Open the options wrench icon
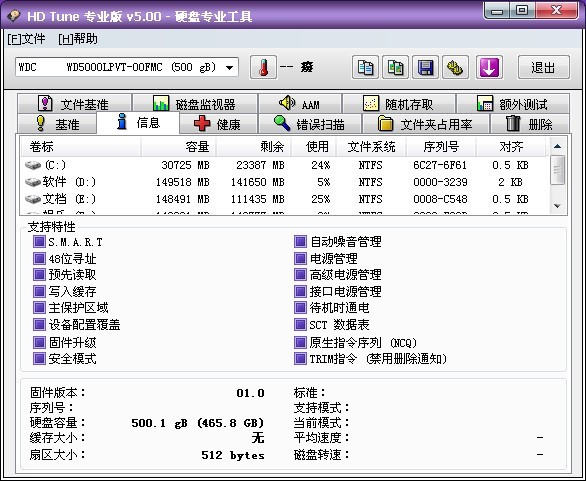586x481 pixels. (455, 68)
